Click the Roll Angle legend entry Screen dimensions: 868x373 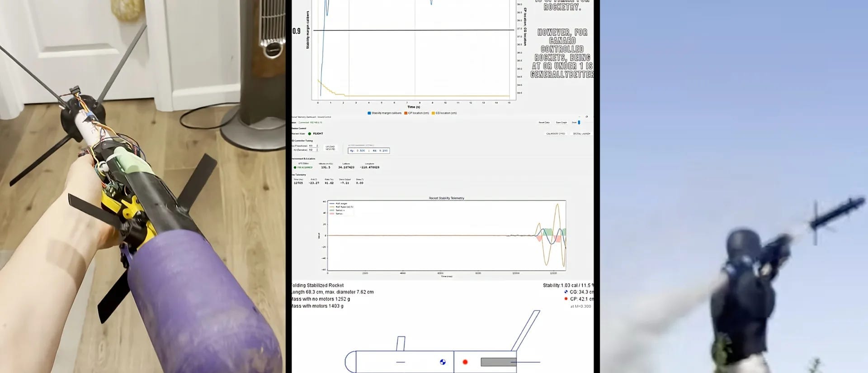pyautogui.click(x=338, y=204)
